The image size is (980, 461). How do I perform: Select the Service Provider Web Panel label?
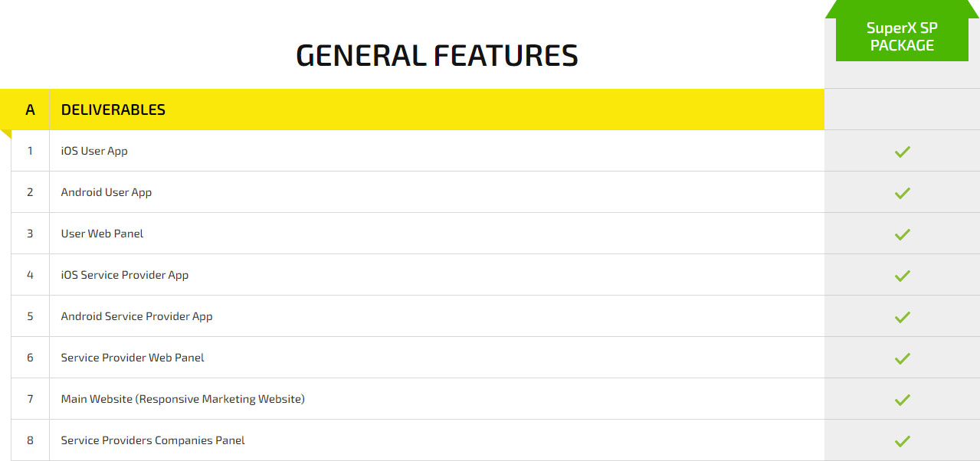[x=133, y=358]
